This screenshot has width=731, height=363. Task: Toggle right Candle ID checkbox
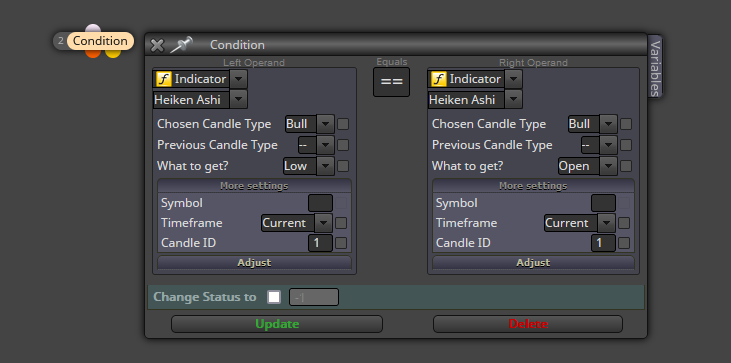click(x=624, y=243)
